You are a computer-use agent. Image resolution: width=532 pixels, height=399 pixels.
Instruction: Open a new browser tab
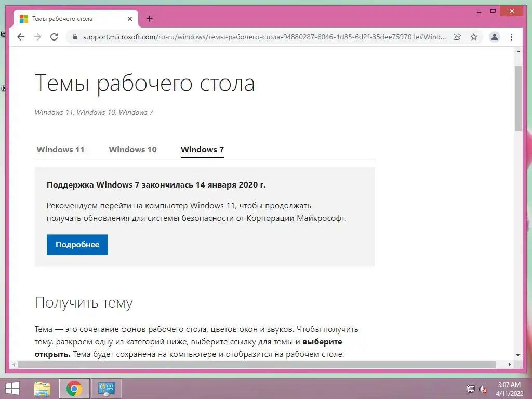149,19
